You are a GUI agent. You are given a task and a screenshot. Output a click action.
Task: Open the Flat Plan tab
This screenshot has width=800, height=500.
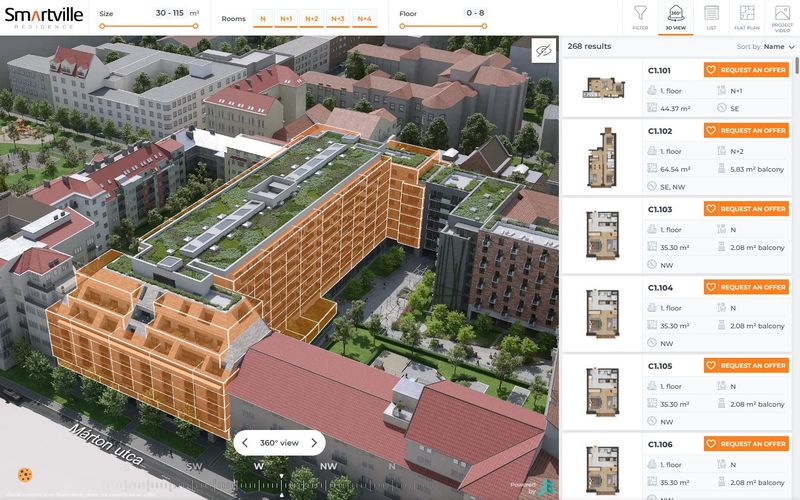[x=746, y=17]
